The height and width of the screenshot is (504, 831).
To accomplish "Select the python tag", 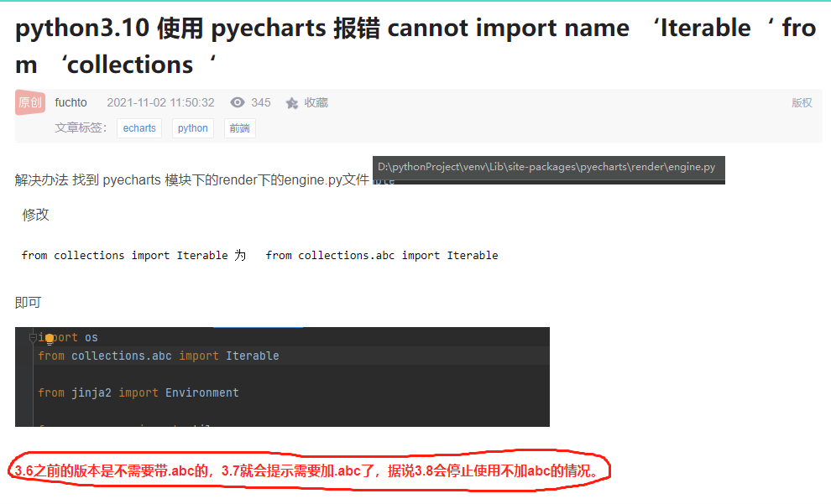I will 193,128.
